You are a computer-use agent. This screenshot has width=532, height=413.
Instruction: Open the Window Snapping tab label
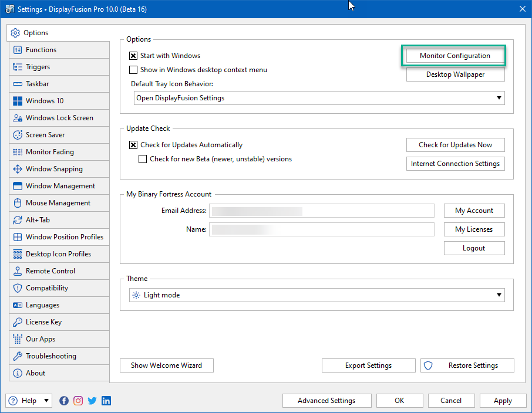[x=54, y=169]
